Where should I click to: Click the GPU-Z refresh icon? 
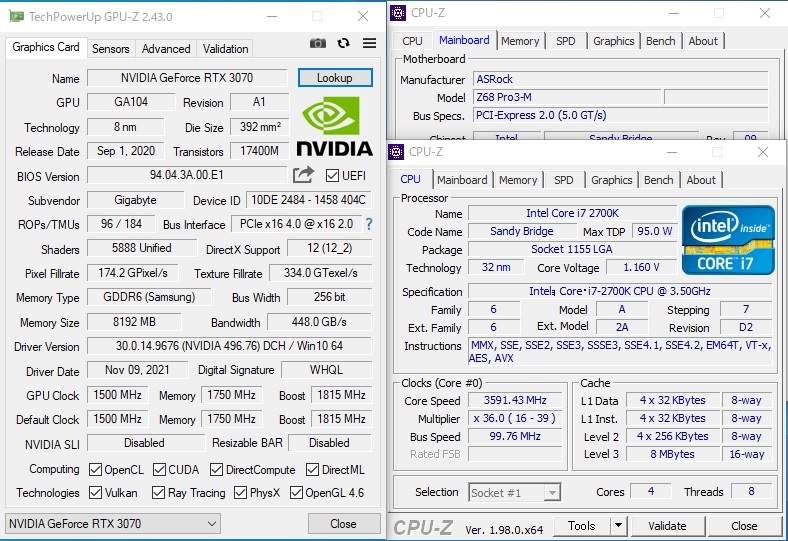pyautogui.click(x=344, y=43)
